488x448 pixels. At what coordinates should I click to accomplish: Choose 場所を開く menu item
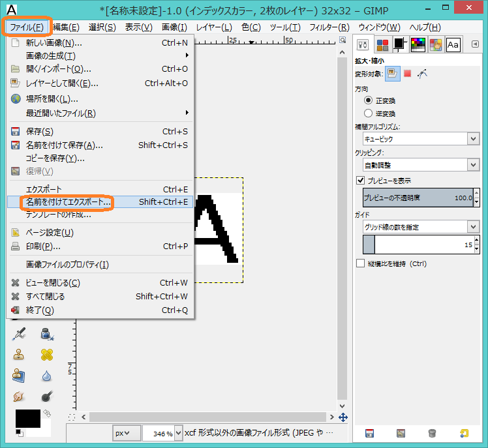[x=100, y=99]
